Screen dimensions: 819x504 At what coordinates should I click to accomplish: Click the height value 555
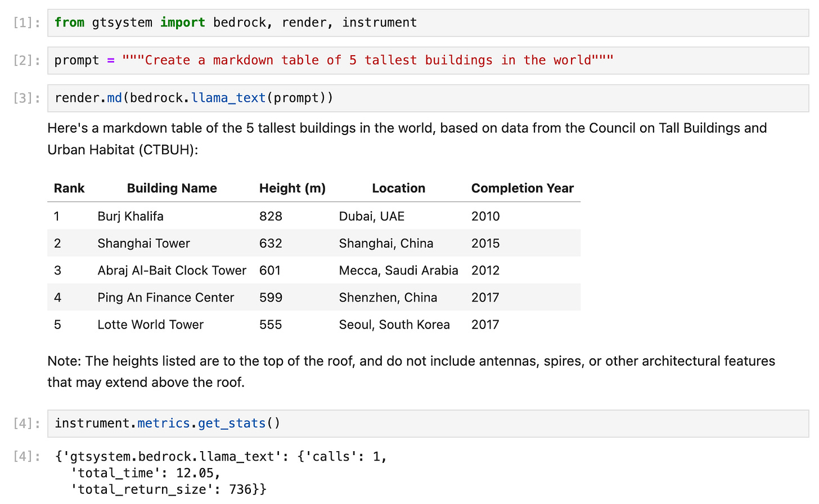pos(271,325)
